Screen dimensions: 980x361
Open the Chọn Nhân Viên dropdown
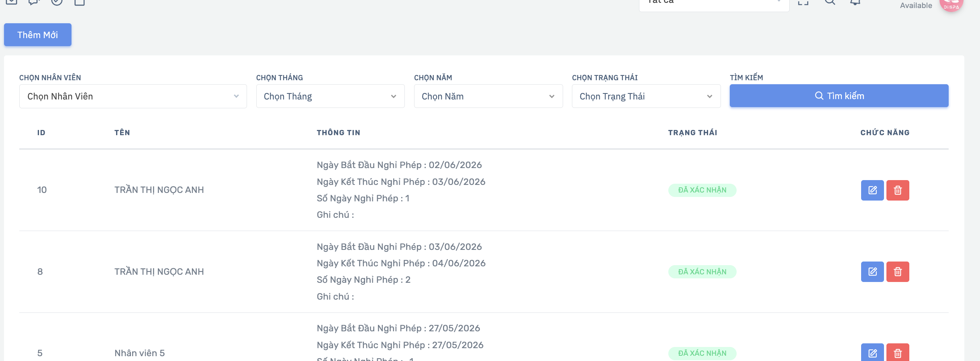(x=133, y=96)
